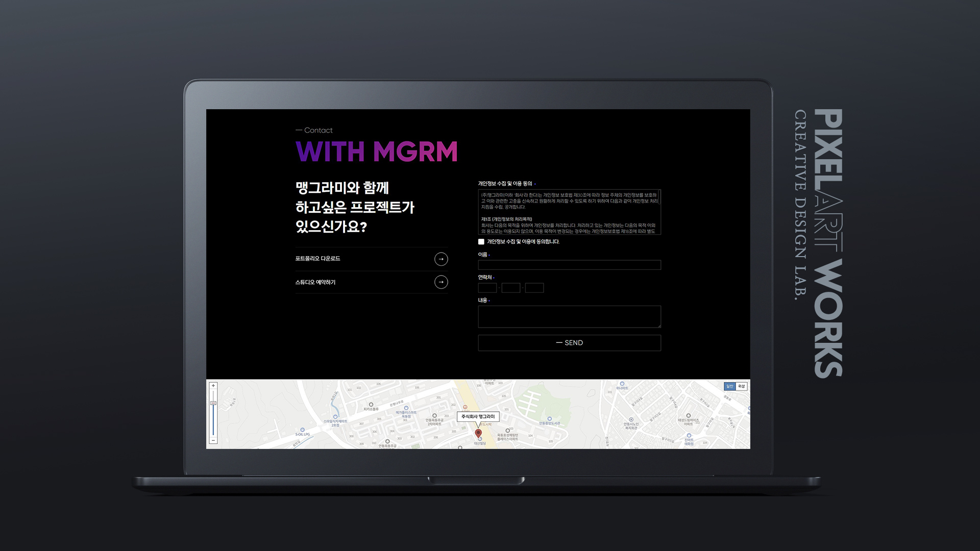The width and height of the screenshot is (980, 551).
Task: Click the Contact label text
Action: 318,130
